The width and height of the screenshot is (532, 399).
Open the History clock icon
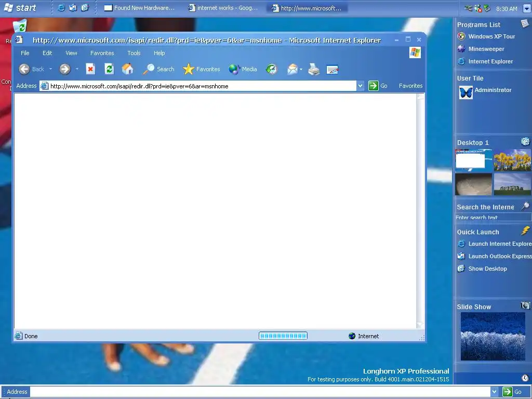(x=271, y=69)
